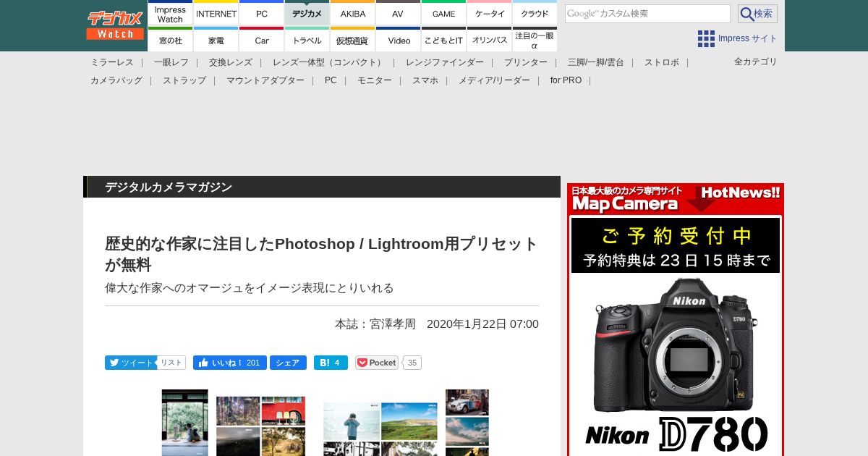The width and height of the screenshot is (868, 456).
Task: Open the 全カテゴリ link
Action: (755, 62)
